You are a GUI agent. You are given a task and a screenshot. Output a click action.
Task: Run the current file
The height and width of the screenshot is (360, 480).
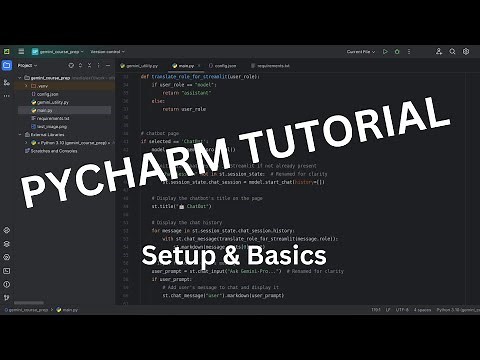point(385,52)
